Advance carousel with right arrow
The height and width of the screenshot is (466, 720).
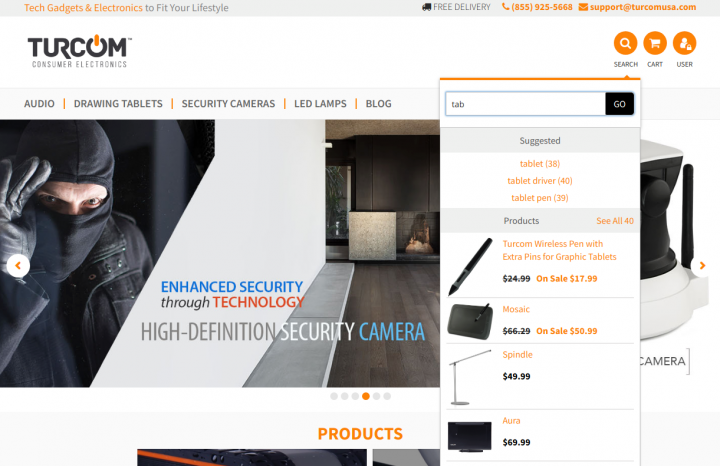702,265
